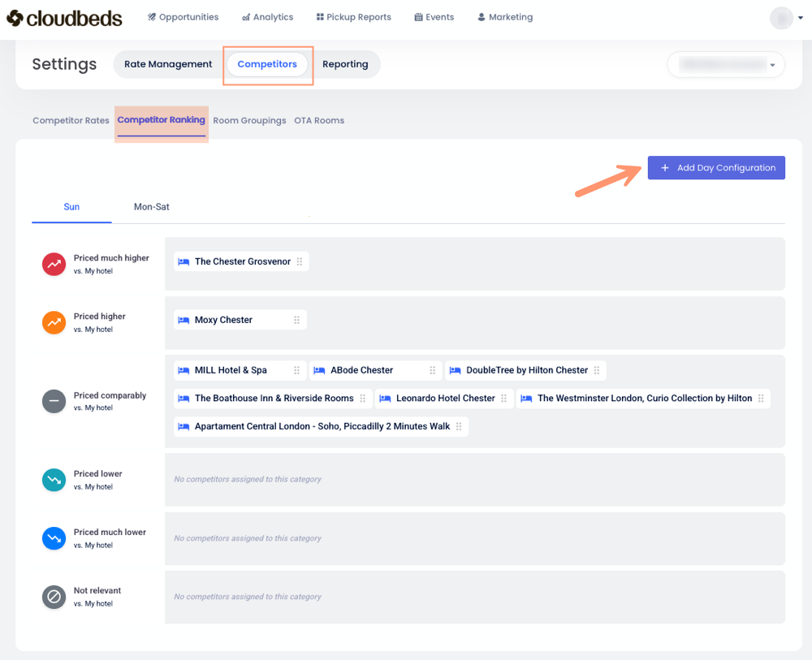Click Add Day Configuration button
This screenshot has width=812, height=660.
click(x=716, y=168)
